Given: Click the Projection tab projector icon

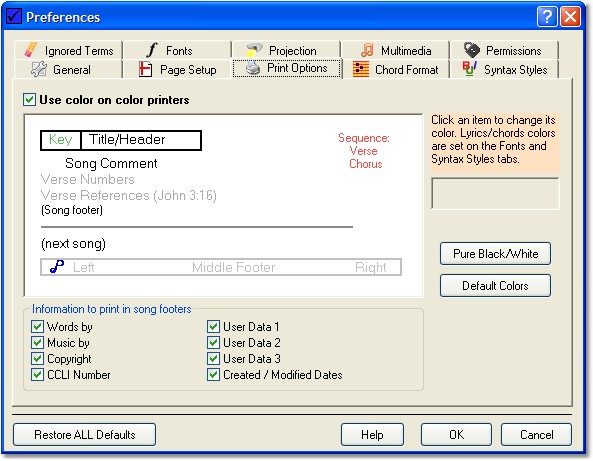Looking at the screenshot, I should click(254, 50).
